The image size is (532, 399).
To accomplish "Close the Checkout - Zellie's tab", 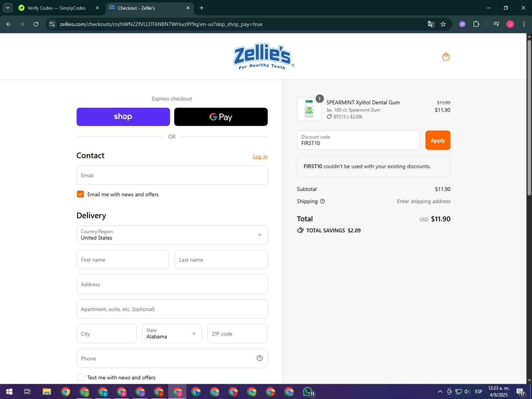I will click(x=188, y=8).
